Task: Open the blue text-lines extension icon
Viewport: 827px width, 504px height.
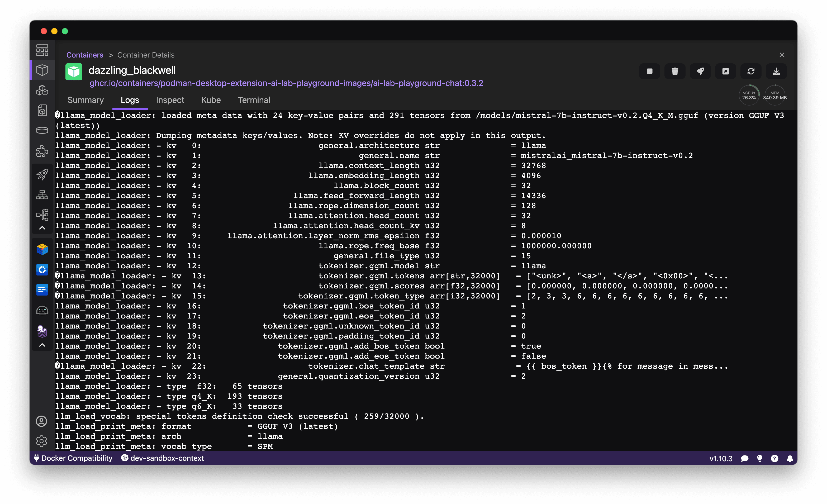Action: [42, 289]
